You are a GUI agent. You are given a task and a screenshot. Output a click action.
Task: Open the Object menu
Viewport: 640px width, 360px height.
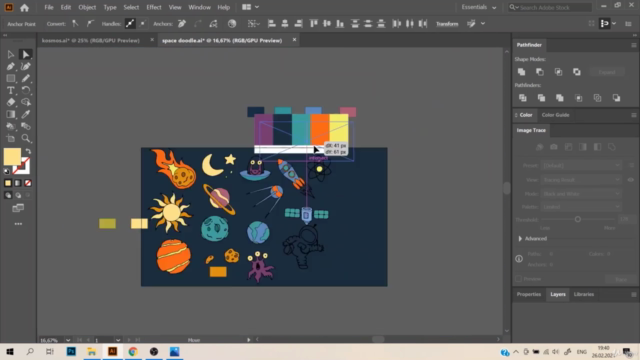point(87,7)
